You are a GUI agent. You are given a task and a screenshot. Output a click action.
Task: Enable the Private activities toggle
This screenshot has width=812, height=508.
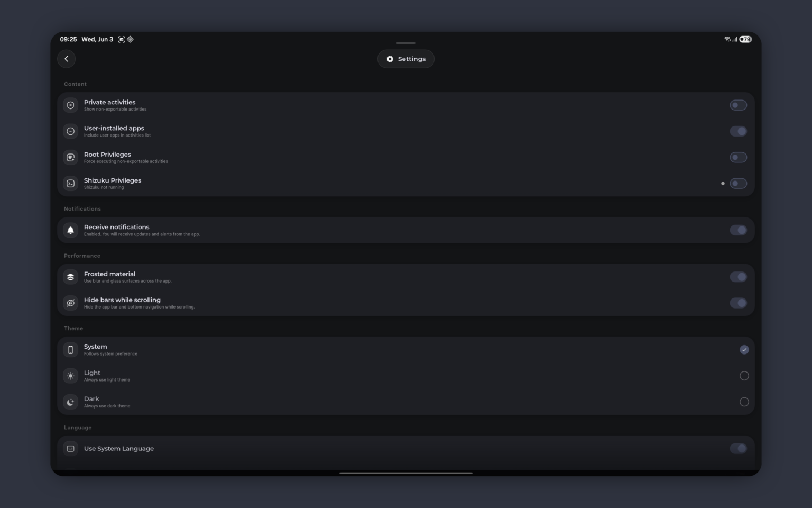tap(738, 105)
